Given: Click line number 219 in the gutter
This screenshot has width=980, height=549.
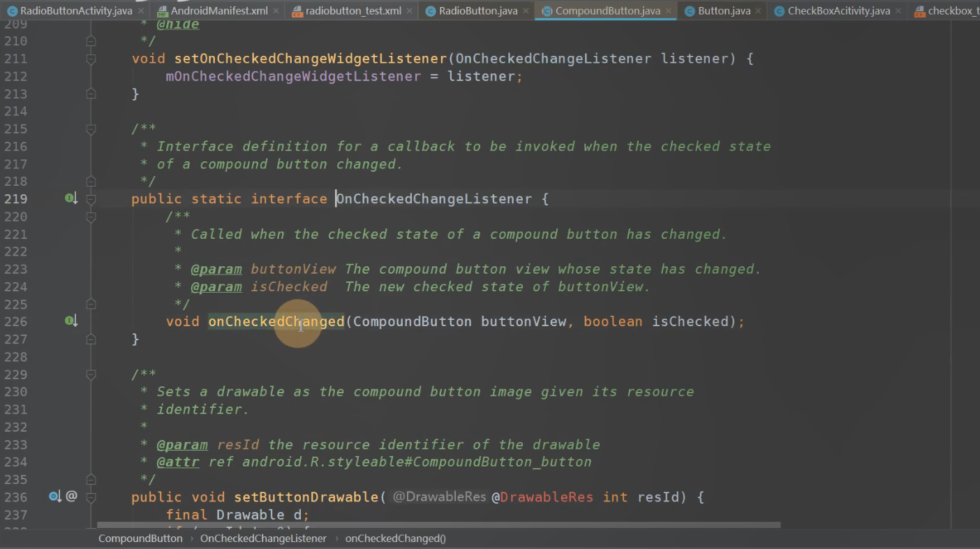Looking at the screenshot, I should click(15, 199).
